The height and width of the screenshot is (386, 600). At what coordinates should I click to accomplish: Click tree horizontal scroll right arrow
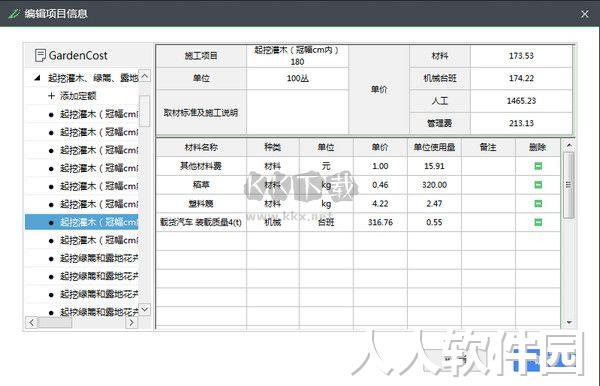click(x=131, y=322)
